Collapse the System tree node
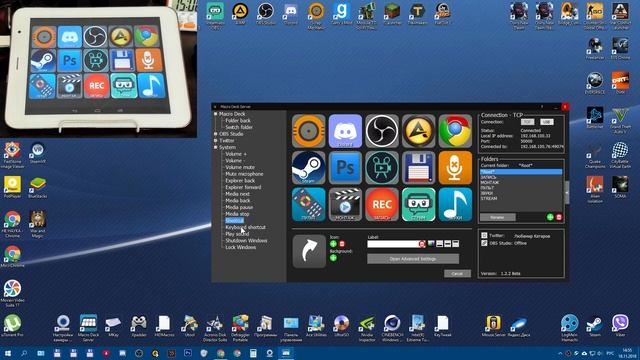 tap(216, 147)
